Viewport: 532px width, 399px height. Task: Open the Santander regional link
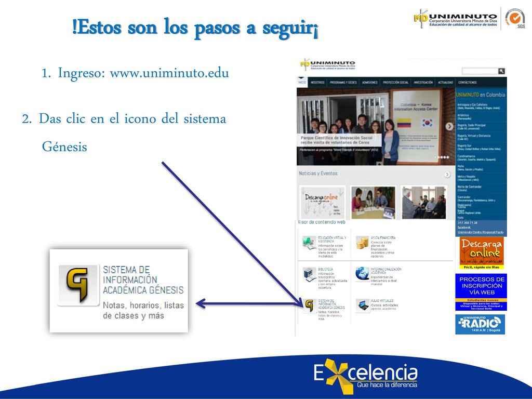[x=476, y=199]
